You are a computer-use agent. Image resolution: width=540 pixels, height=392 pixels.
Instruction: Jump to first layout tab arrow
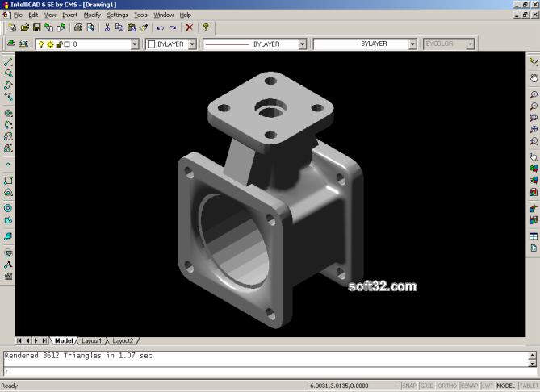tap(19, 340)
